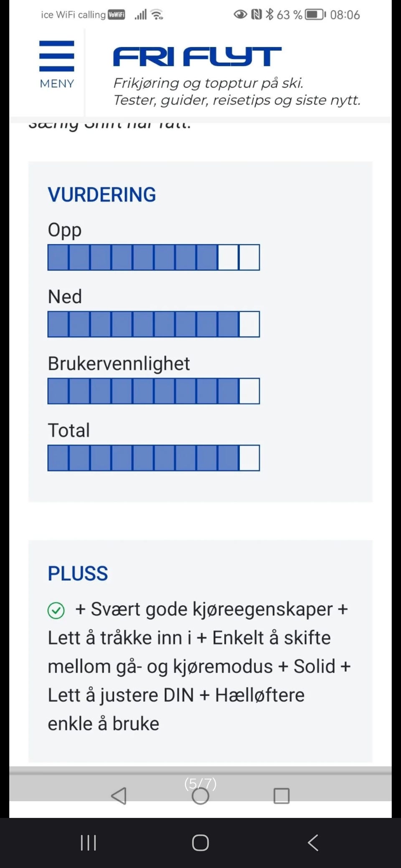Screen dimensions: 401x868
Task: Tap the inner circle home button
Action: coord(200,796)
